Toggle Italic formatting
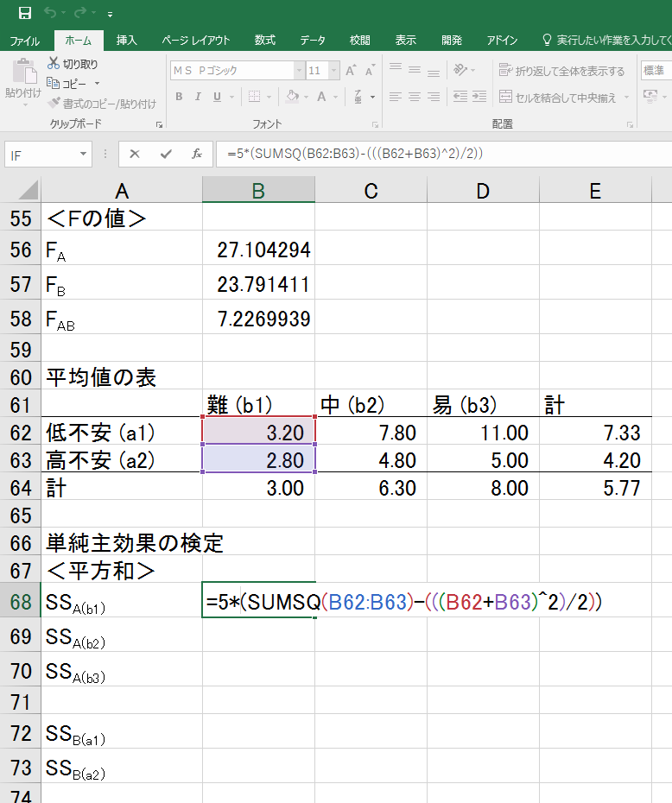 tap(198, 97)
